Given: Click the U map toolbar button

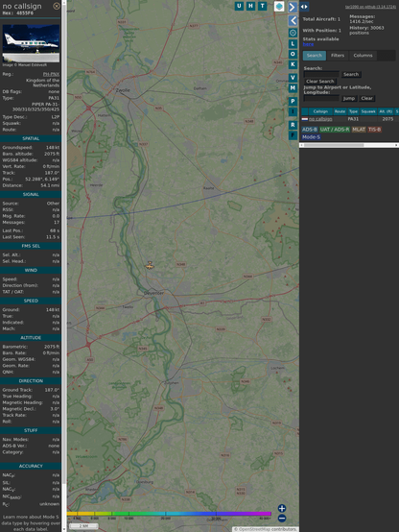Looking at the screenshot, I should tap(240, 6).
